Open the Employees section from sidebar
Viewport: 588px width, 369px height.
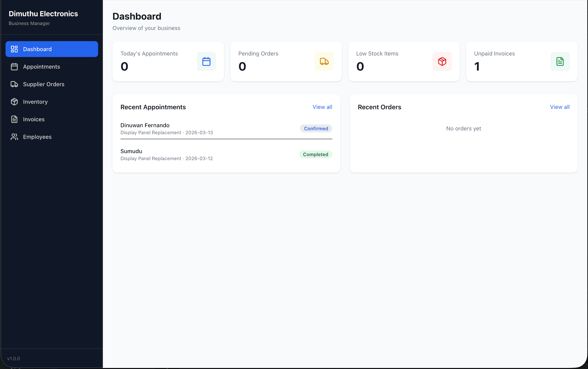37,137
